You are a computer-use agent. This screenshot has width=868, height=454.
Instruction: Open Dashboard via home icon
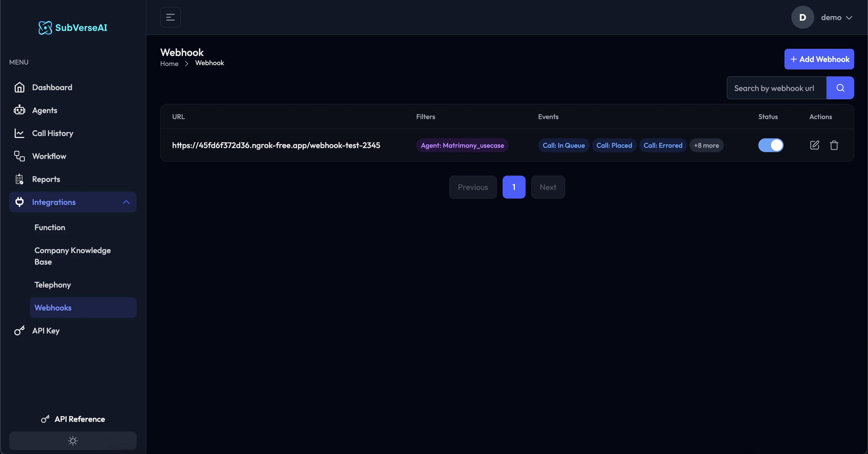[20, 87]
